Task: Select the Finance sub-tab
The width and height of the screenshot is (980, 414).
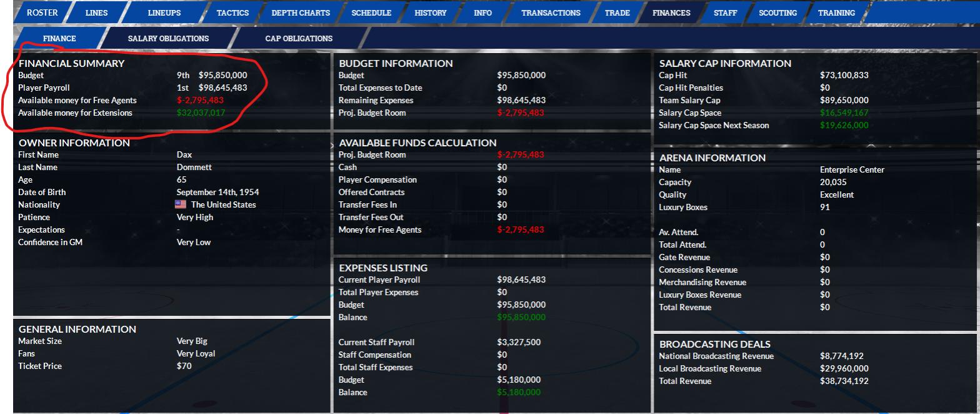Action: [59, 38]
